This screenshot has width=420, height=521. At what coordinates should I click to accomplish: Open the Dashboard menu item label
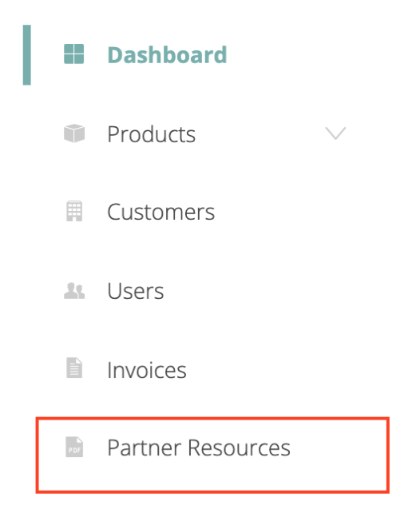(167, 55)
